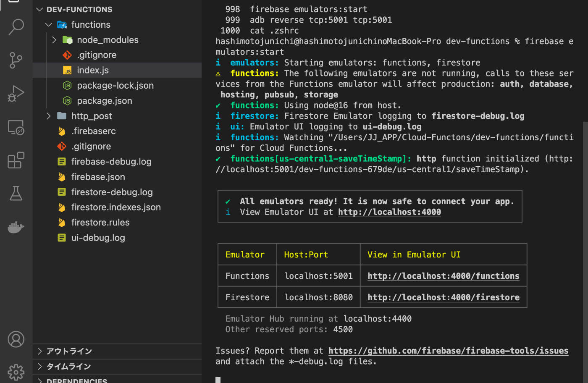Image resolution: width=588 pixels, height=383 pixels.
Task: Expand the DEPENDENCIES section
Action: pyautogui.click(x=40, y=380)
